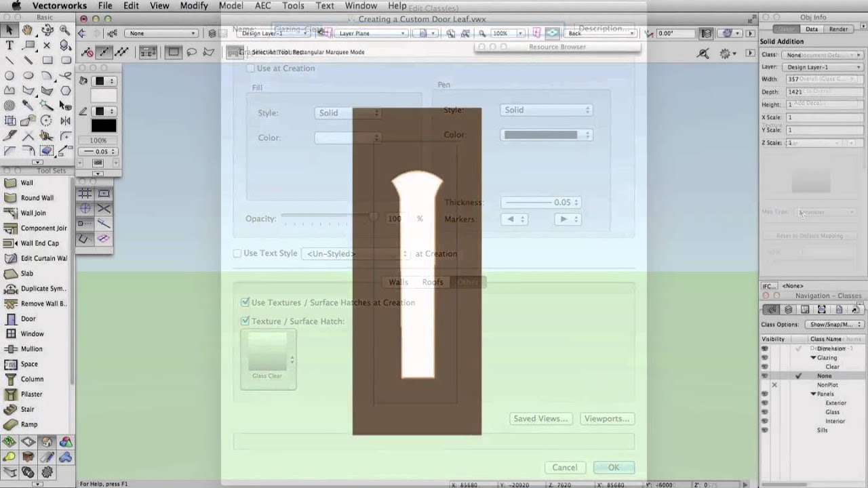Image resolution: width=868 pixels, height=488 pixels.
Task: Toggle Texture / Surface Hatch checkbox
Action: click(x=245, y=321)
